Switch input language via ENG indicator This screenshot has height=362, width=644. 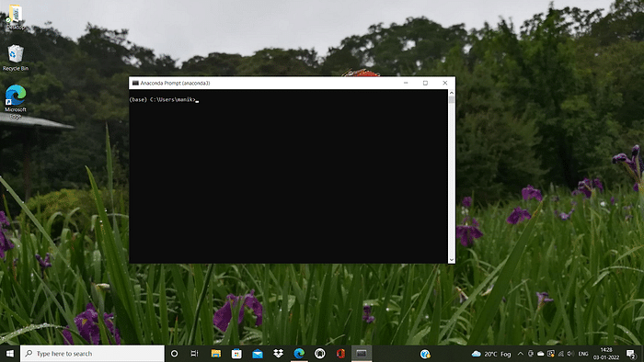[x=583, y=354]
